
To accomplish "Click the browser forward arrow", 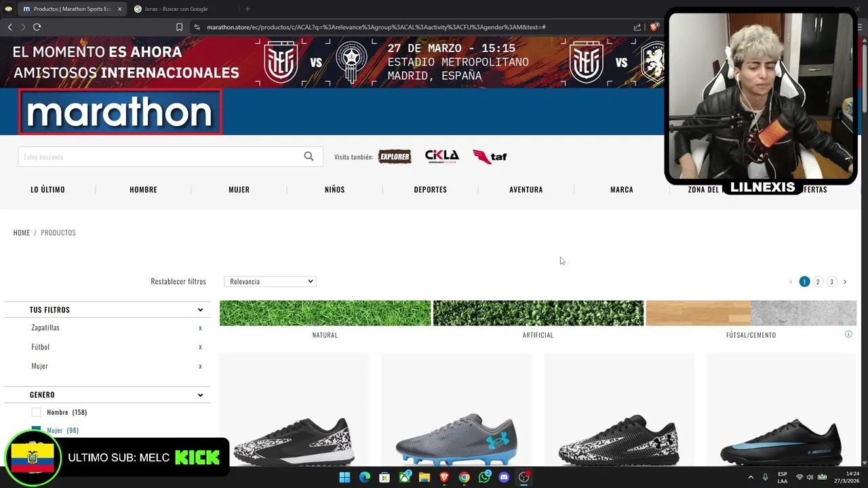I will [23, 27].
